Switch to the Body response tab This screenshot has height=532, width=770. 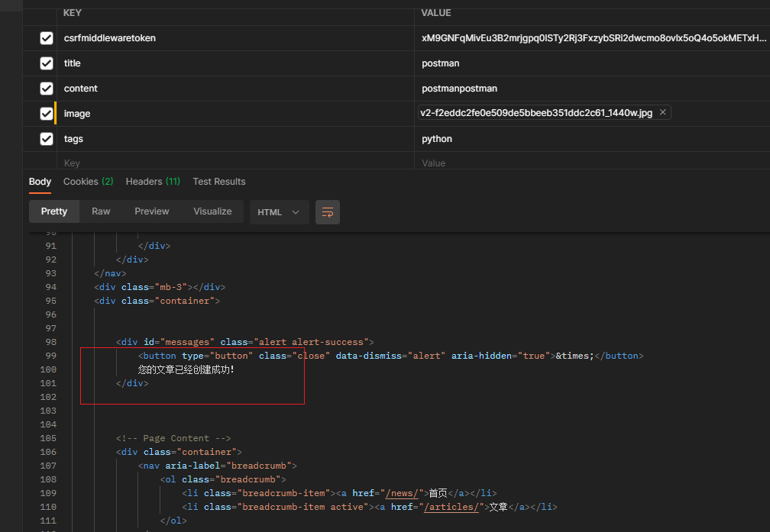click(x=40, y=182)
